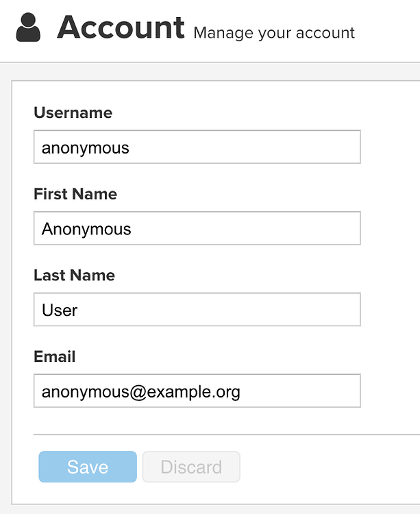Viewport: 420px width, 514px height.
Task: Click the Username field label
Action: (73, 112)
